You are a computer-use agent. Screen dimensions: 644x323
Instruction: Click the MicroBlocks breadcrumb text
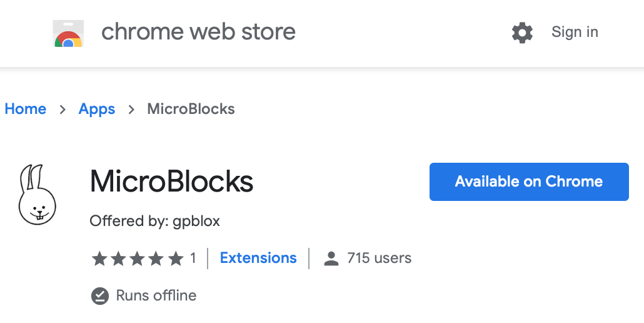(x=191, y=109)
